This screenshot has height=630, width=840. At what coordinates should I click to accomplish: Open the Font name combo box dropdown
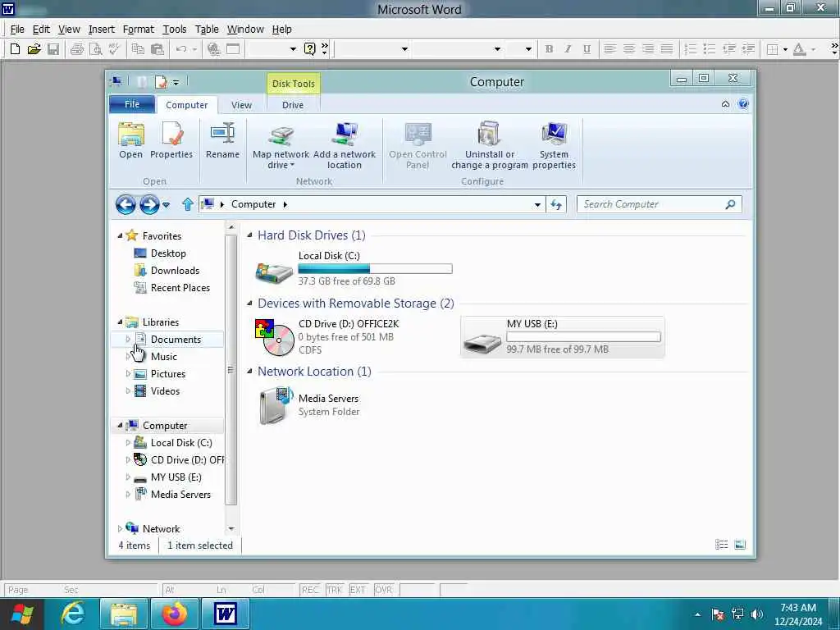tap(497, 49)
